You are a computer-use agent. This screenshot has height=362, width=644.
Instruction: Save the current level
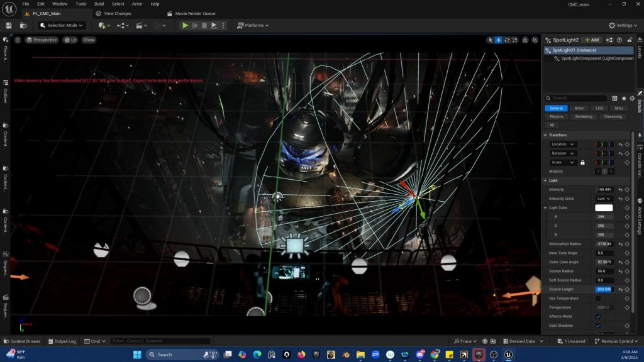coord(9,25)
